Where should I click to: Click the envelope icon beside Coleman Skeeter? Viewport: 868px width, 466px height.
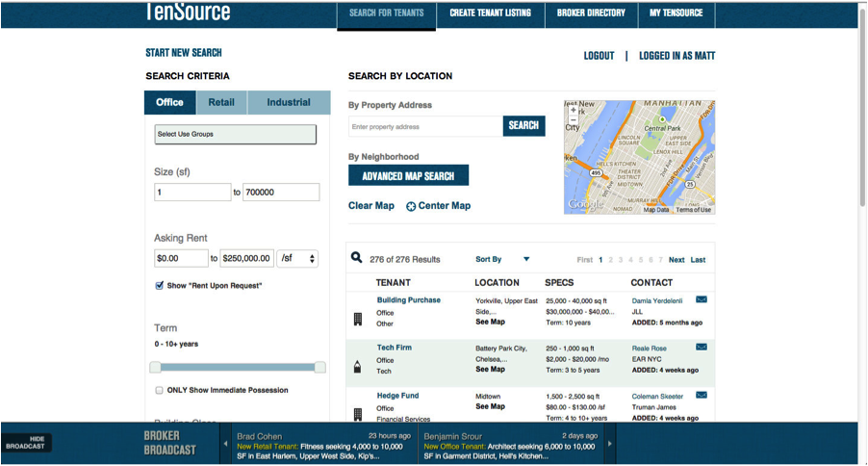(x=702, y=395)
